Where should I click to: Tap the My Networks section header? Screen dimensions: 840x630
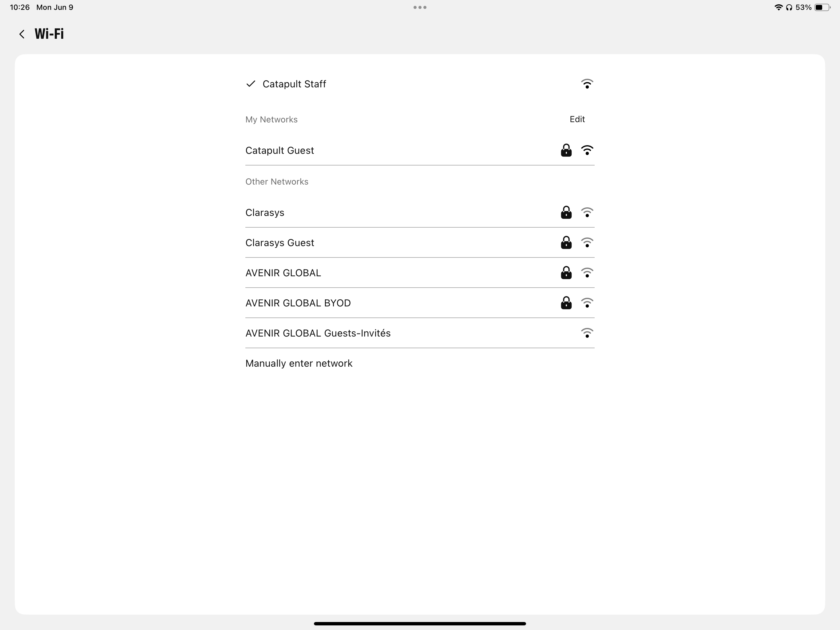click(271, 119)
